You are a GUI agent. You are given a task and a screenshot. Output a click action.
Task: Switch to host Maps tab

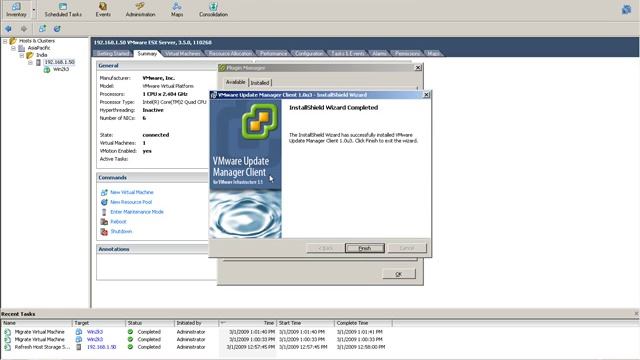click(433, 53)
